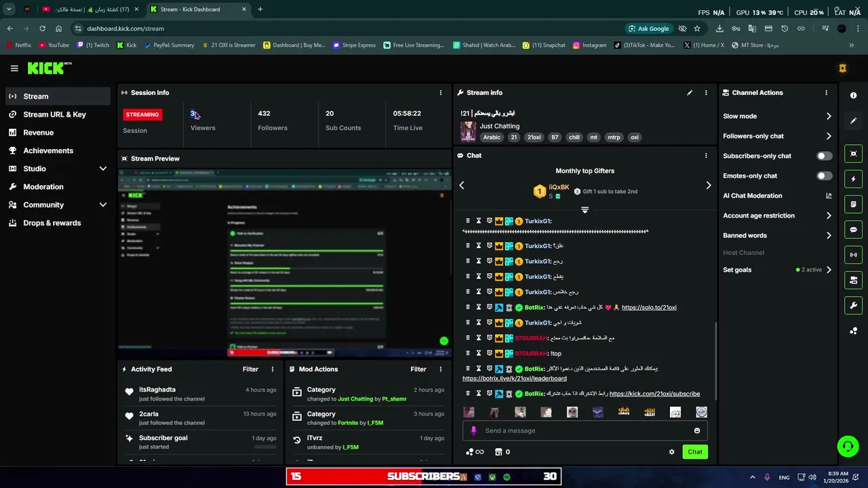868x488 pixels.
Task: Open the botrix.live leaderboard link
Action: click(x=515, y=378)
